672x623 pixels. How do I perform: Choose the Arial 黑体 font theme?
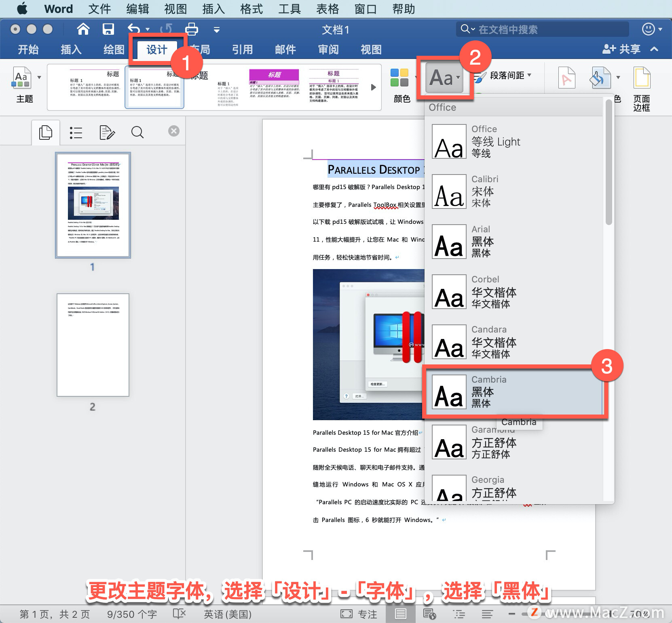click(514, 242)
